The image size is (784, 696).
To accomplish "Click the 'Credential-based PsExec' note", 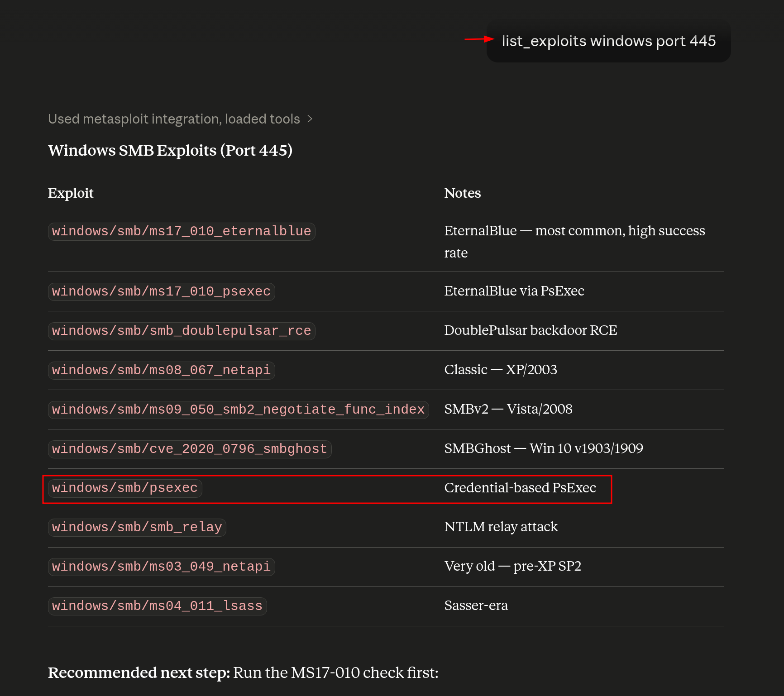I will 520,488.
